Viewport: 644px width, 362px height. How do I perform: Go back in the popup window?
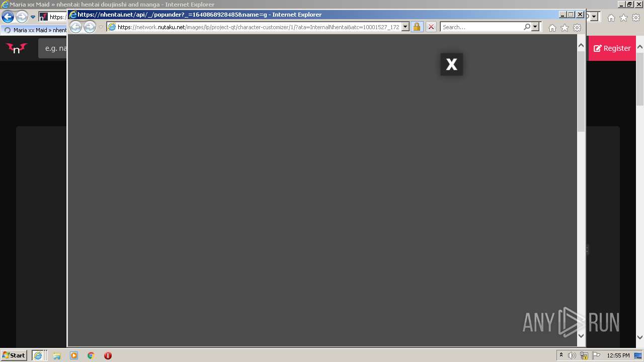coord(75,27)
